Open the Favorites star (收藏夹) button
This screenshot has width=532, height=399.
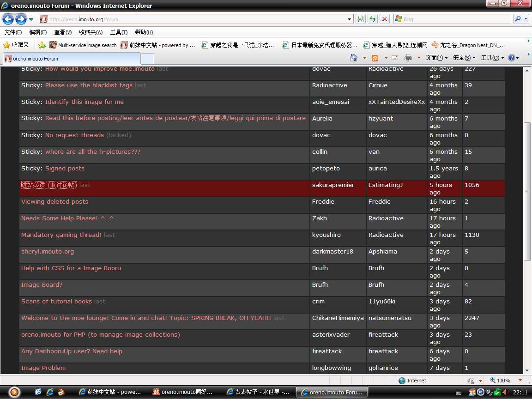pyautogui.click(x=16, y=45)
